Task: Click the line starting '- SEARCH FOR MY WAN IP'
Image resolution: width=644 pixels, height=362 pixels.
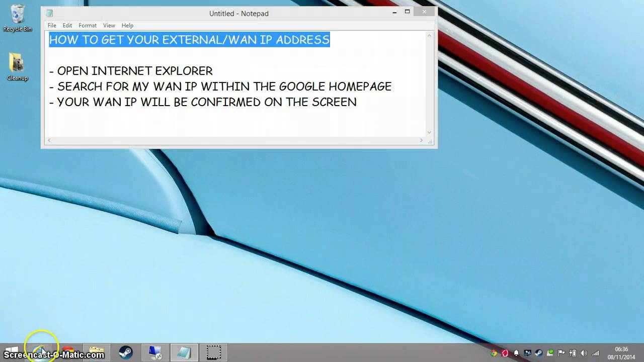Action: click(220, 86)
